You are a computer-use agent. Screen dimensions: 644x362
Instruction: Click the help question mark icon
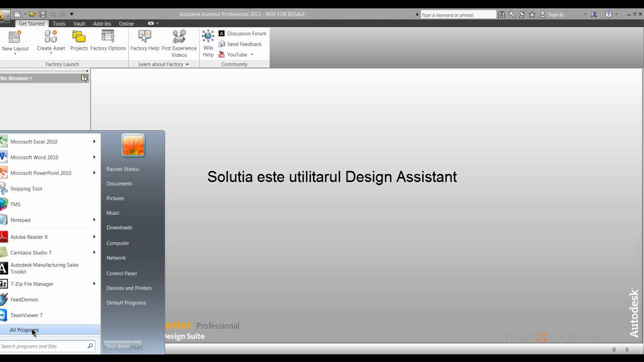click(609, 15)
